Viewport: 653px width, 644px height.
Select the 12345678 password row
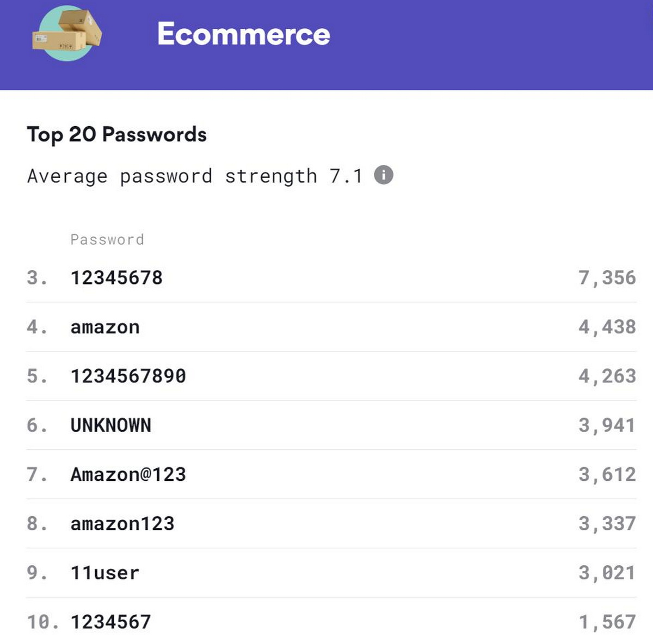click(116, 278)
